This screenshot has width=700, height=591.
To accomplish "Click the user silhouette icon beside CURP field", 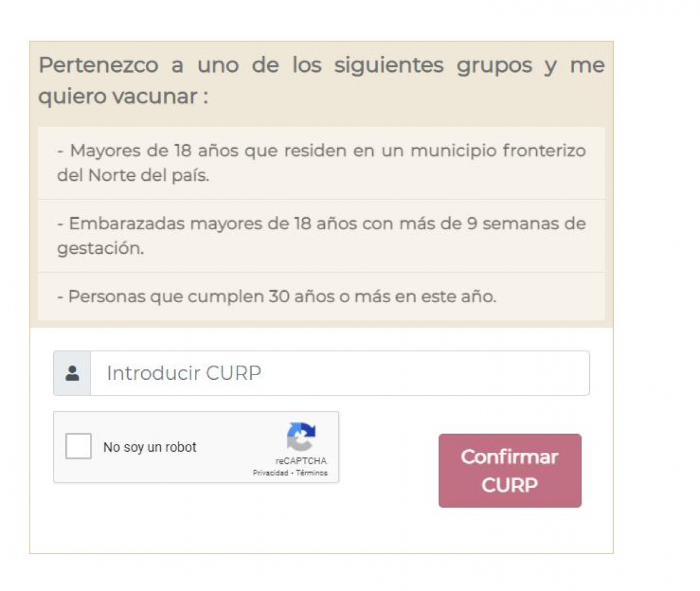I will tap(72, 373).
